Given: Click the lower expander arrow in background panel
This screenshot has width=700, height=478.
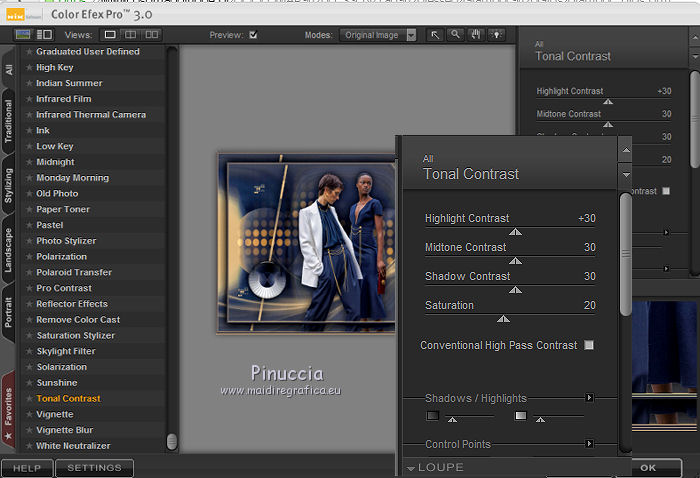Looking at the screenshot, I should (x=666, y=269).
